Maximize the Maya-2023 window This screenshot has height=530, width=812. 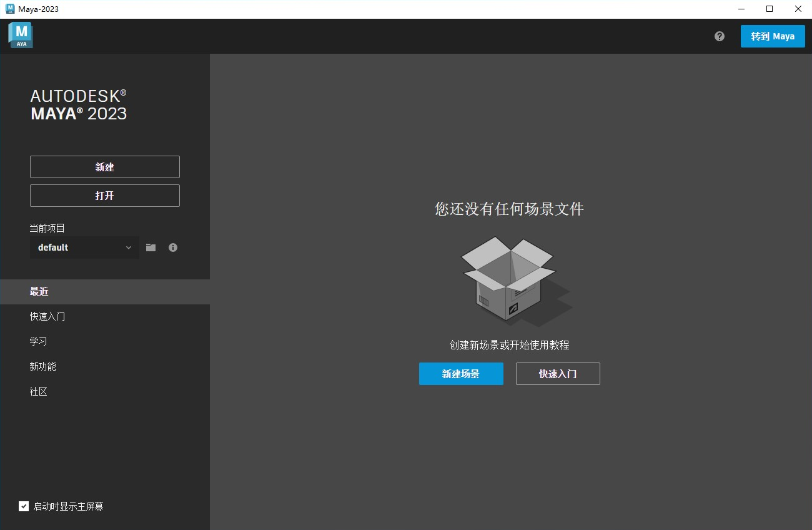pos(770,9)
